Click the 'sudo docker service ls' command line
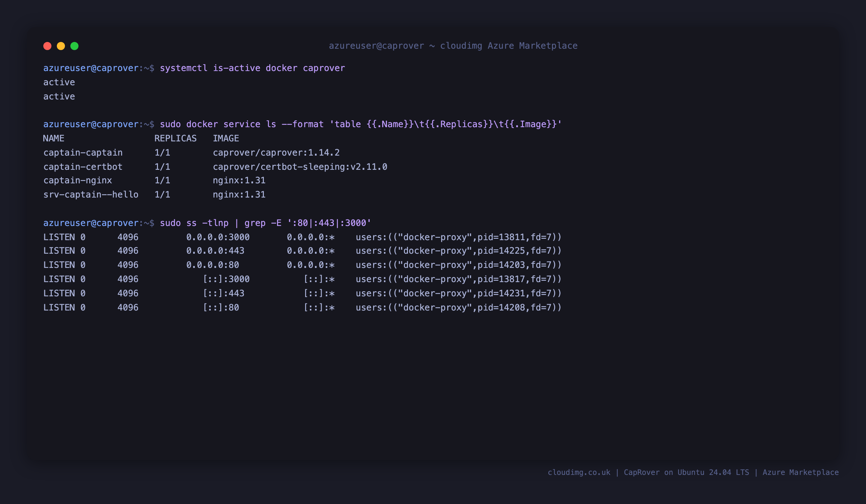The width and height of the screenshot is (866, 504). coord(361,124)
